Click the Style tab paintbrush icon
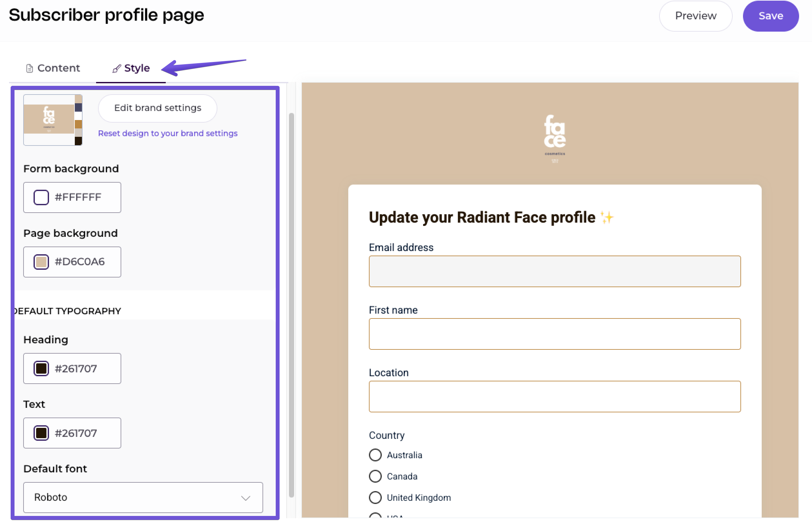This screenshot has height=524, width=812. pyautogui.click(x=117, y=68)
